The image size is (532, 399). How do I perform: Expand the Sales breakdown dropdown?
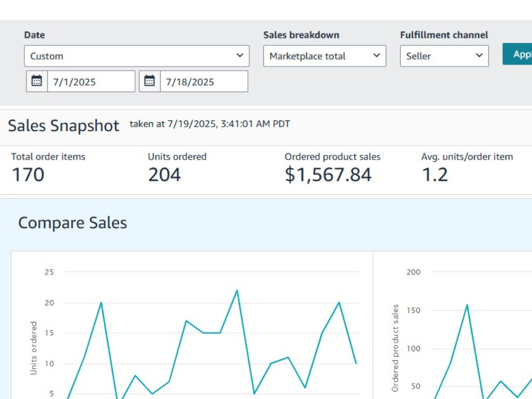coord(325,56)
